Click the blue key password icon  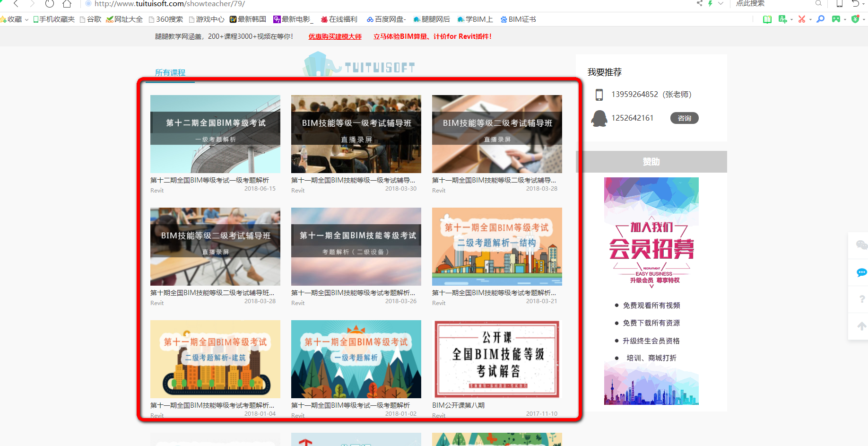tap(821, 19)
